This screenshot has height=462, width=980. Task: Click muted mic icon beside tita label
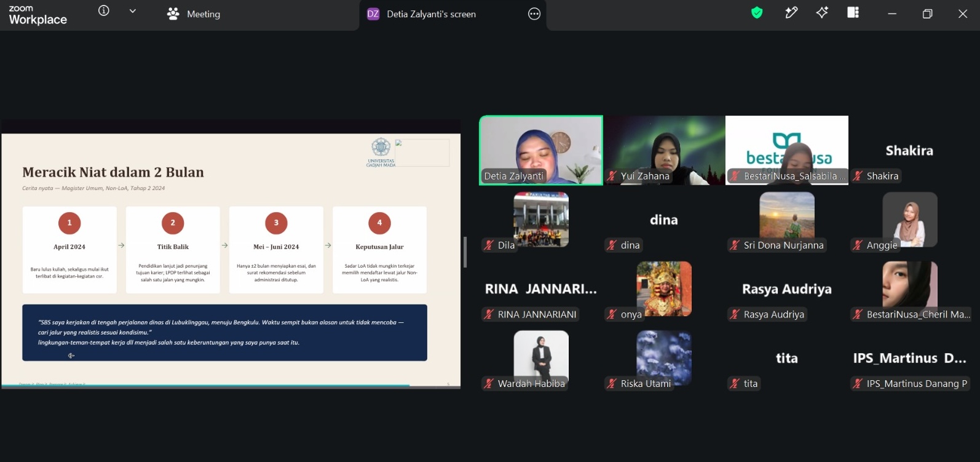[735, 383]
